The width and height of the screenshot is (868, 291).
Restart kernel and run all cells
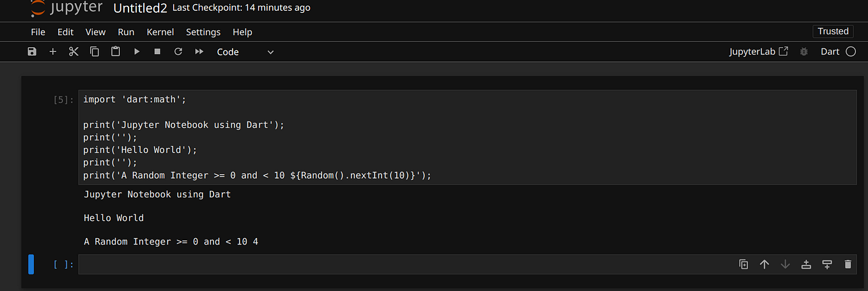pyautogui.click(x=199, y=52)
